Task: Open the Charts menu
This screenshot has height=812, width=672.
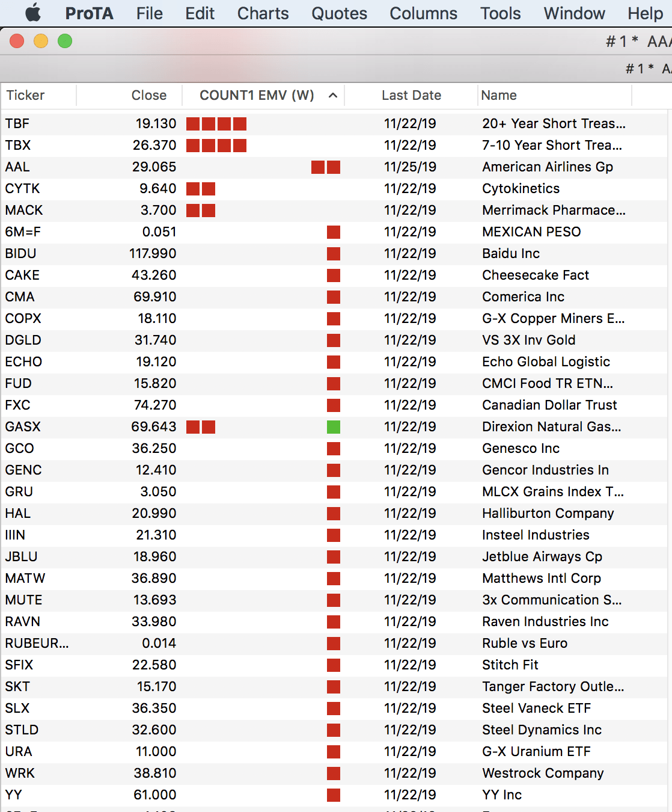Action: 263,13
